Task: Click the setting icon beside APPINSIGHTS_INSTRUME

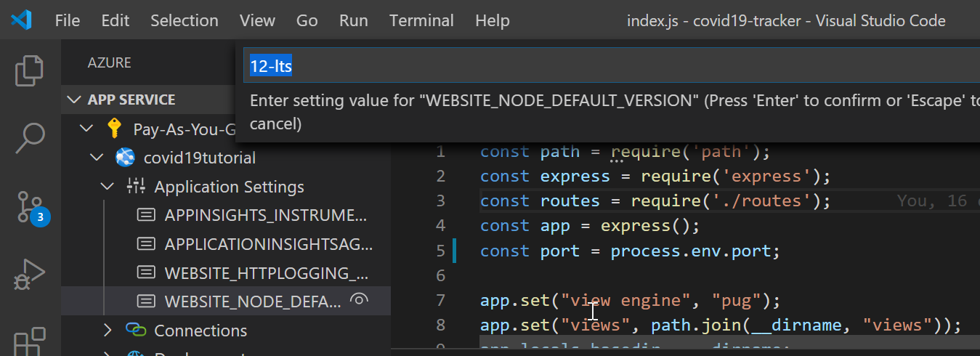Action: [x=146, y=215]
